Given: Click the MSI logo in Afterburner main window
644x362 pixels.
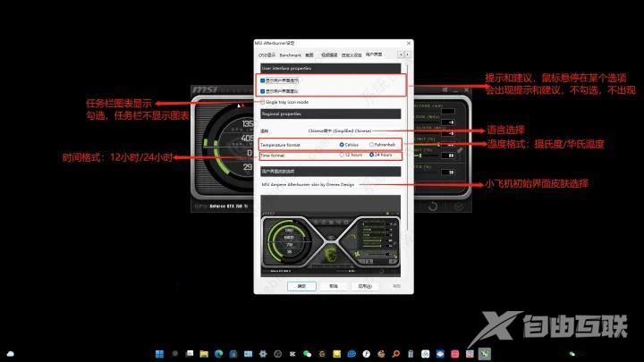Looking at the screenshot, I should (x=206, y=89).
